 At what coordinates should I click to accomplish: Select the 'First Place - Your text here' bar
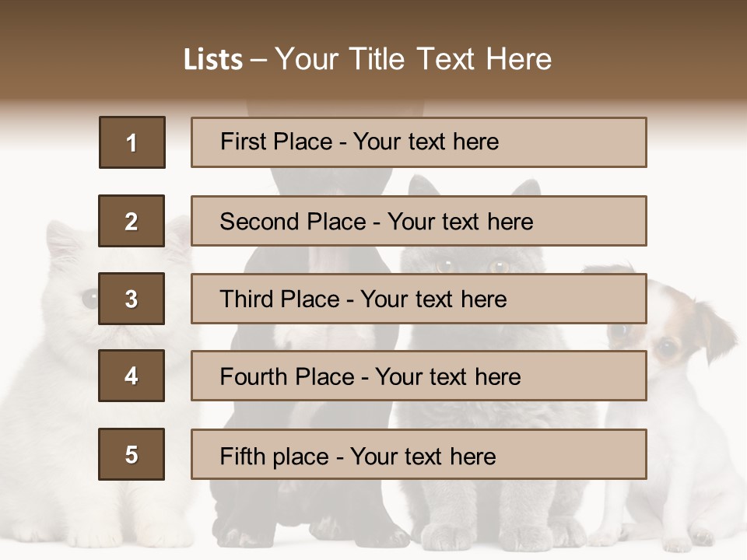pyautogui.click(x=419, y=142)
